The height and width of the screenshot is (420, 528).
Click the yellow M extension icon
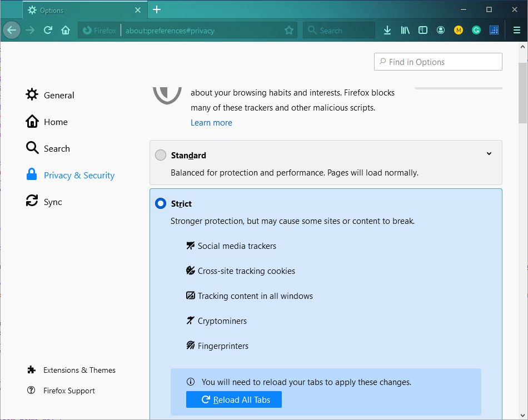[x=459, y=31]
